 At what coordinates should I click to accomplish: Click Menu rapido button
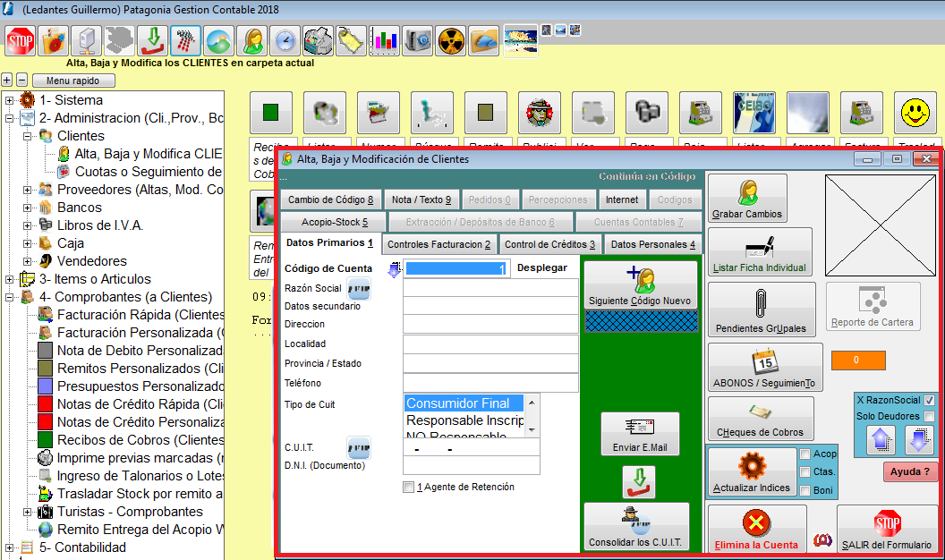click(72, 81)
